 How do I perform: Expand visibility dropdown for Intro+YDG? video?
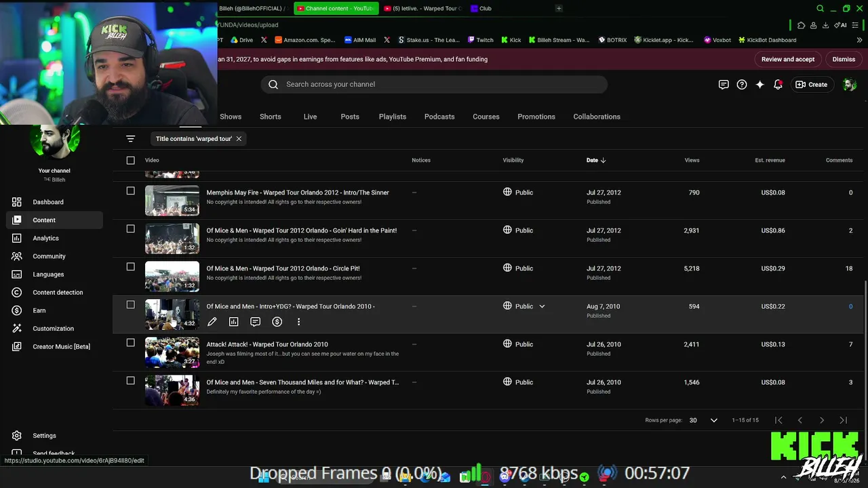point(542,306)
